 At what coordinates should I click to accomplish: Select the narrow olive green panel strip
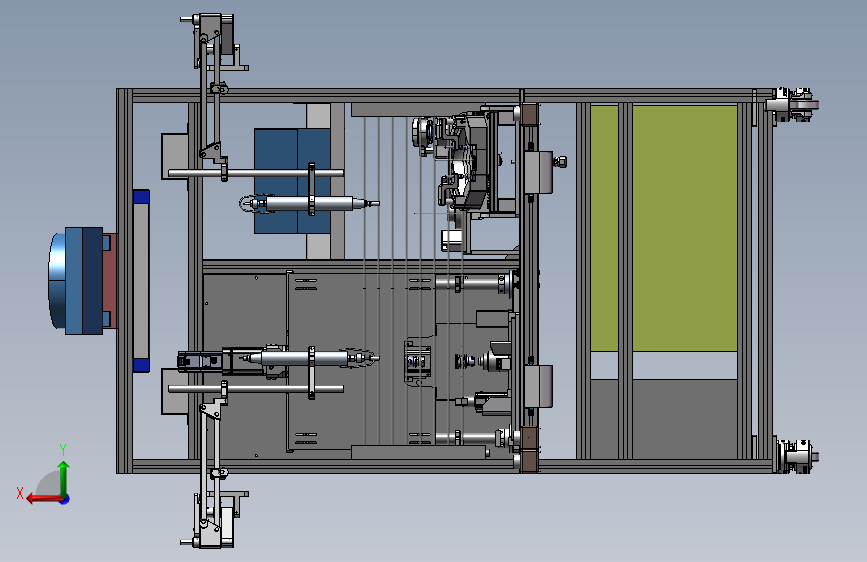click(x=604, y=228)
